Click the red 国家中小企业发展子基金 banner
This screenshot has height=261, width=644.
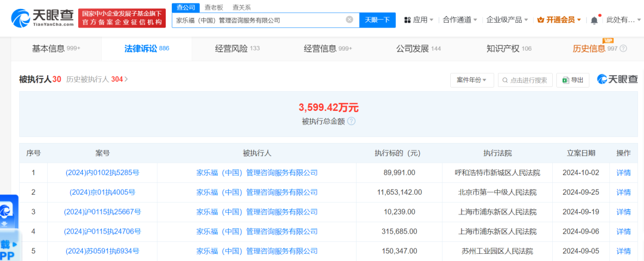pos(122,18)
